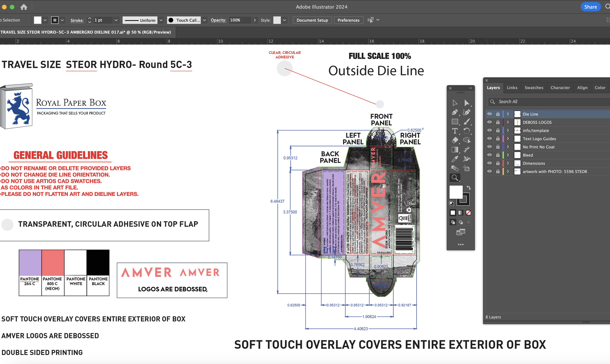The height and width of the screenshot is (364, 610).
Task: Pick the Curvature tool
Action: [467, 112]
